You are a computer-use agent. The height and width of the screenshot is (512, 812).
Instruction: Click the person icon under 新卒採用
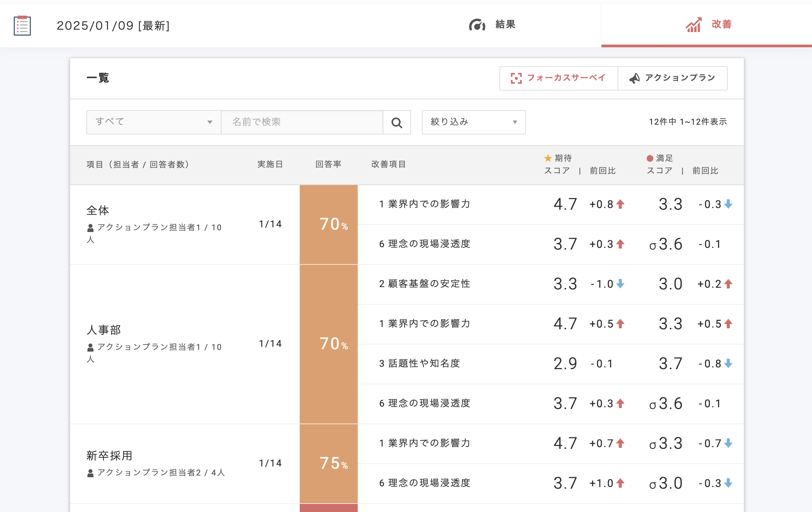pos(90,473)
